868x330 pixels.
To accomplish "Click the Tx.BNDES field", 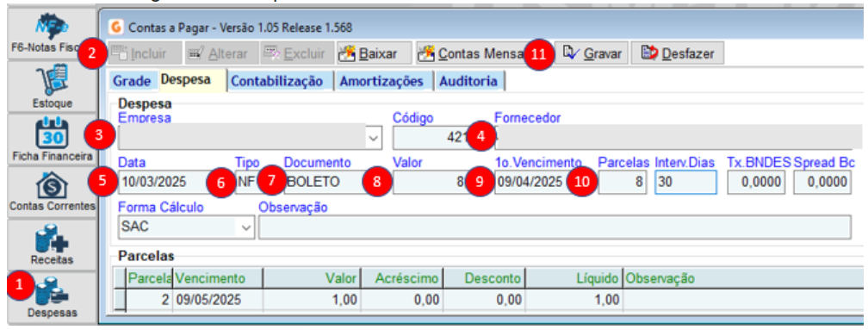I will tap(756, 182).
